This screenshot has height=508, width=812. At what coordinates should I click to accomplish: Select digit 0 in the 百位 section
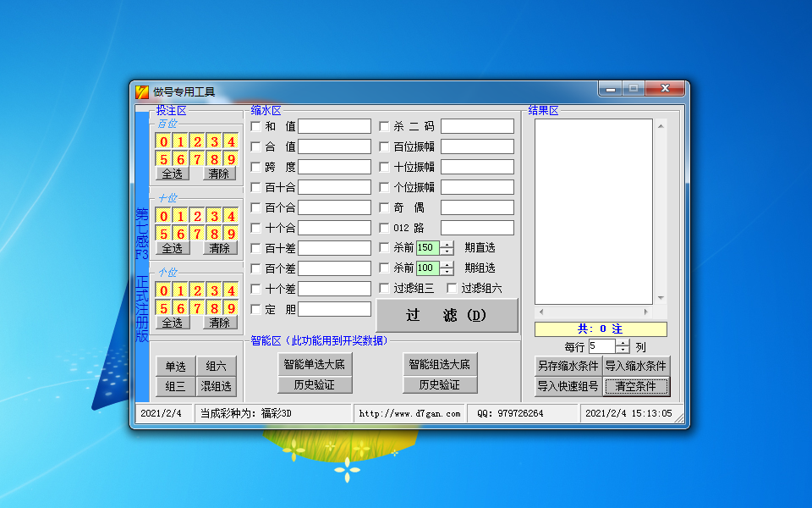pyautogui.click(x=166, y=141)
